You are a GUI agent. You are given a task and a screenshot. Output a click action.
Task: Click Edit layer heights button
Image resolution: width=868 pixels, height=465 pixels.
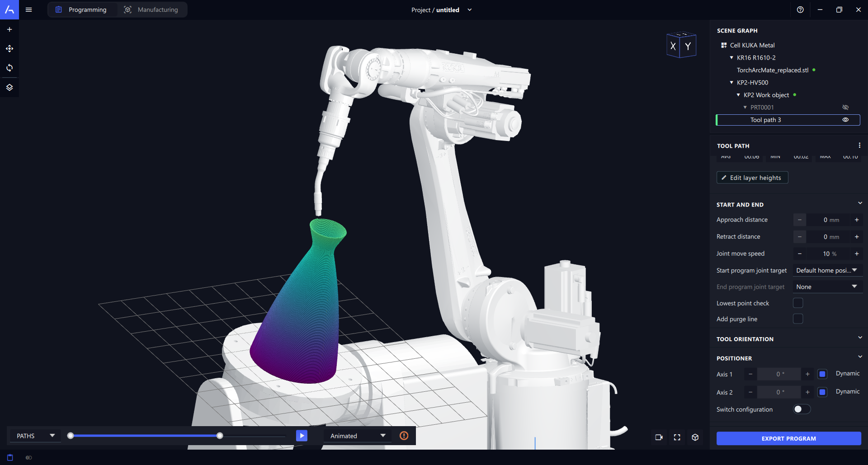pos(752,178)
